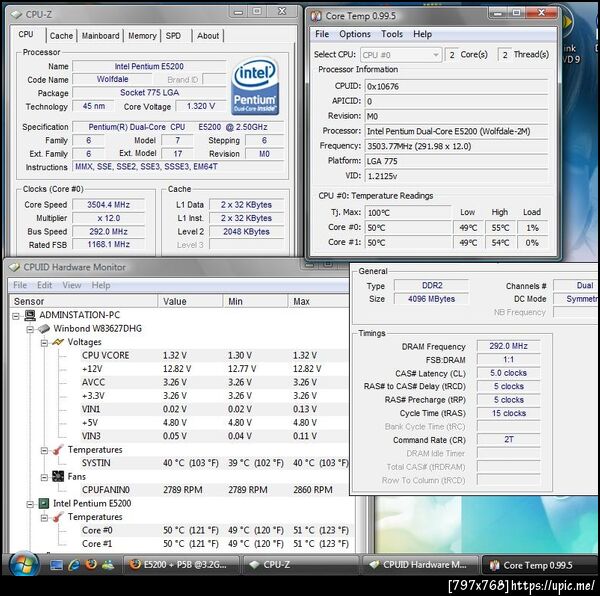Click the Frequency field in Core Temp

point(456,146)
